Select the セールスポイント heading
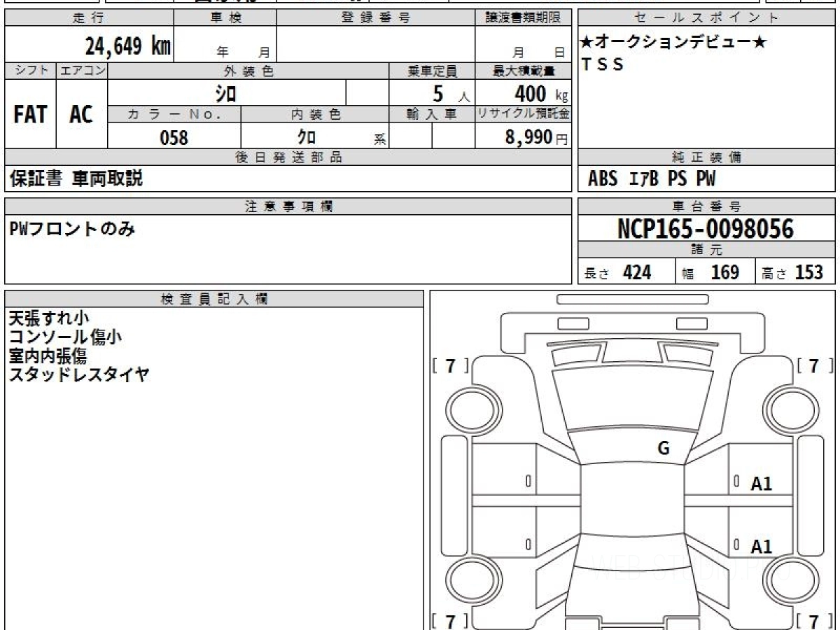The height and width of the screenshot is (630, 840). tap(707, 18)
